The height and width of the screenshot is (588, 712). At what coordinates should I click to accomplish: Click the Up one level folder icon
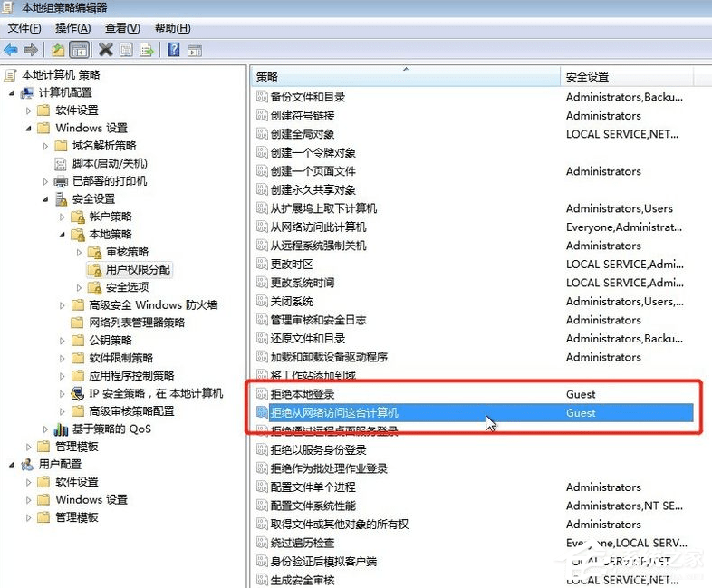coord(58,50)
